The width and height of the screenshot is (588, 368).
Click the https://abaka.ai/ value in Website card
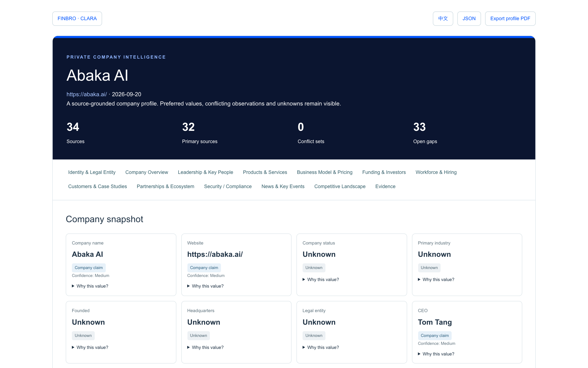point(215,254)
